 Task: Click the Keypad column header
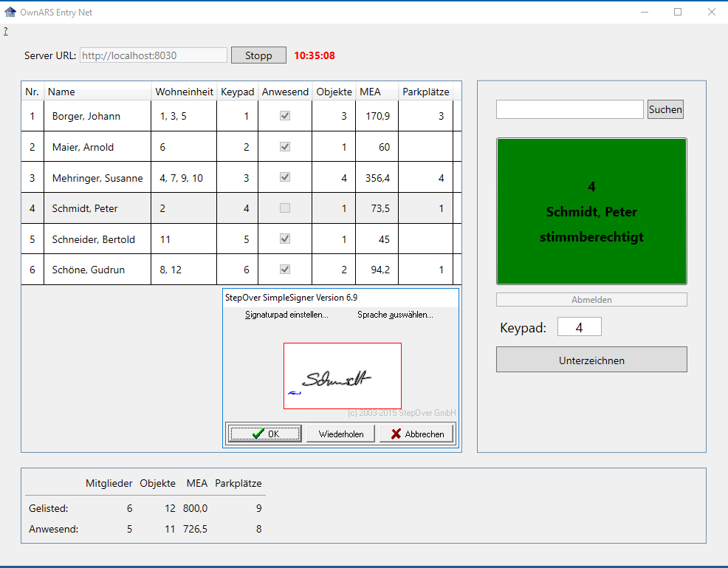[x=237, y=92]
